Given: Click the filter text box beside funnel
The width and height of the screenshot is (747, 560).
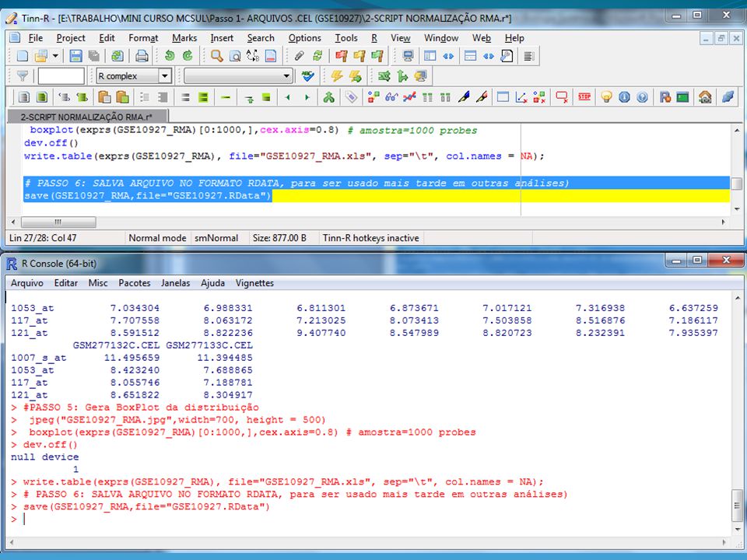Looking at the screenshot, I should (x=61, y=75).
